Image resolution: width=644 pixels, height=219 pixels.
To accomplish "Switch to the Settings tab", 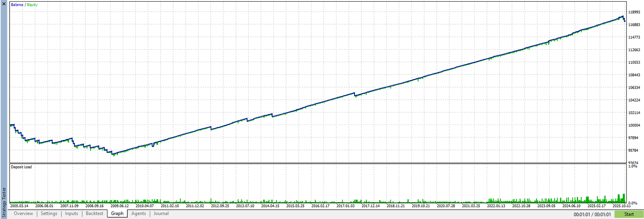I will [49, 214].
